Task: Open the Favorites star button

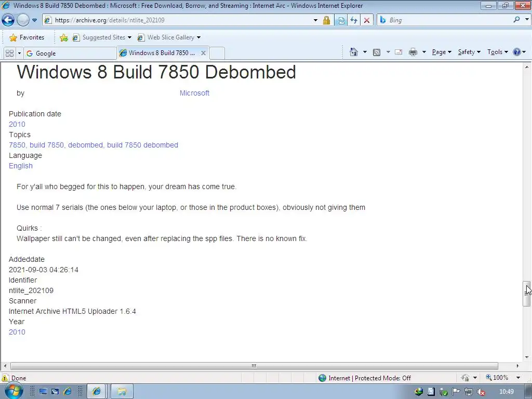Action: 27,37
